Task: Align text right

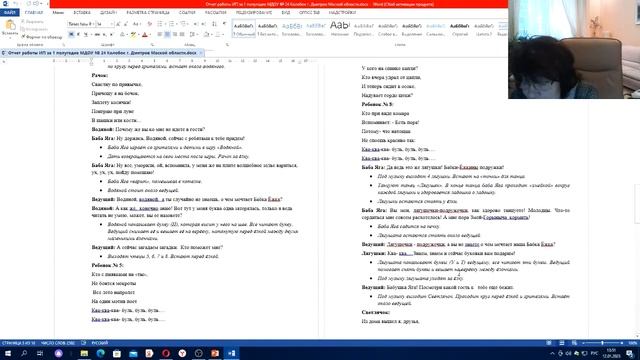Action: point(175,35)
